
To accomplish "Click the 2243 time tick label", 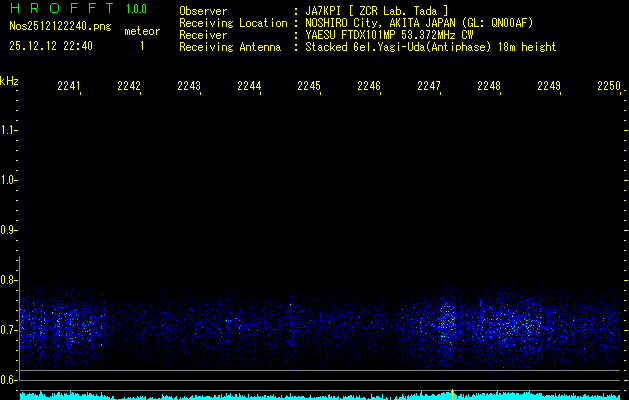I will tap(189, 87).
